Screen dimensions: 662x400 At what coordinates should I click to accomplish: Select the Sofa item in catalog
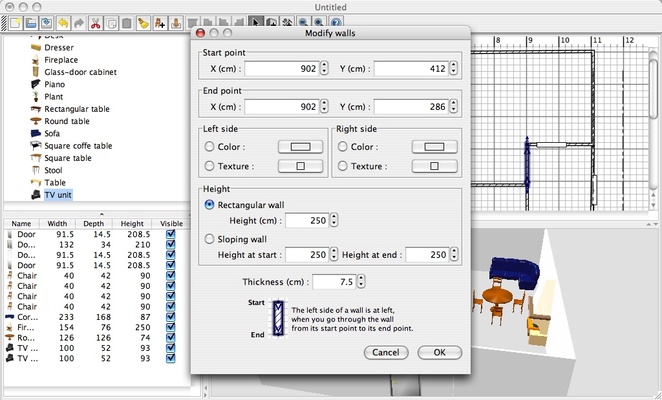(x=52, y=133)
